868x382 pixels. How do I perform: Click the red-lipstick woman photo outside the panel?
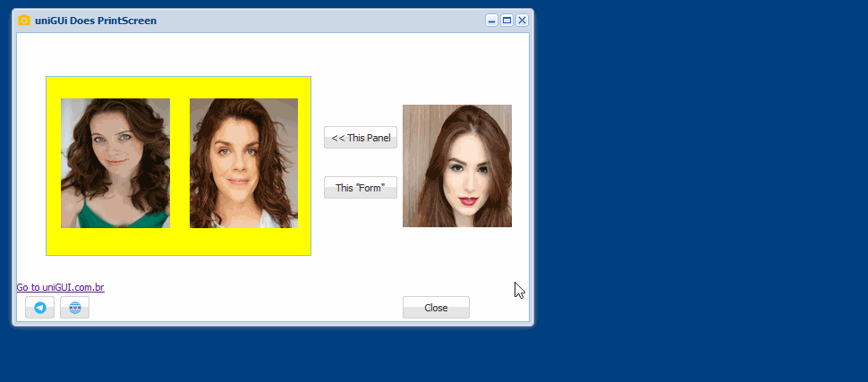(457, 166)
